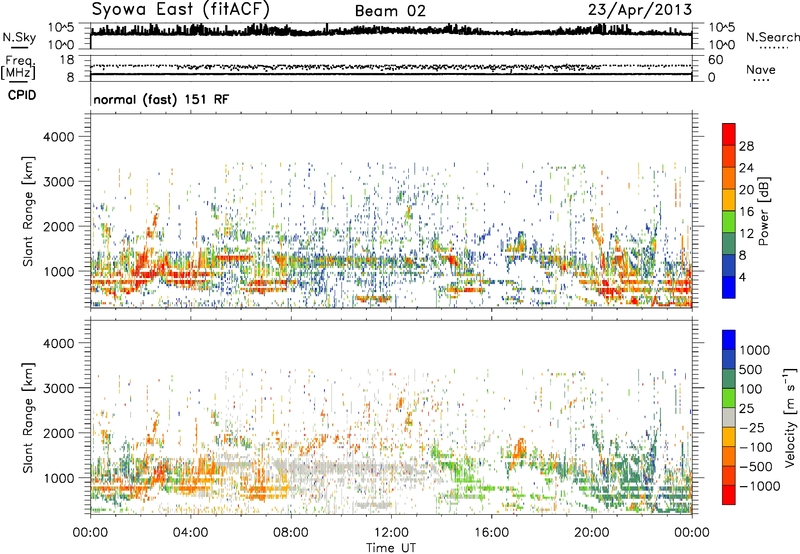Viewport: 800px width, 554px height.
Task: Click the 'CPID' row label
Action: [22, 95]
